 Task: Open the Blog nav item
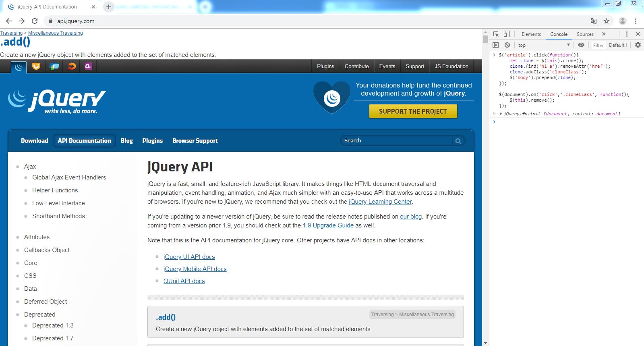126,141
